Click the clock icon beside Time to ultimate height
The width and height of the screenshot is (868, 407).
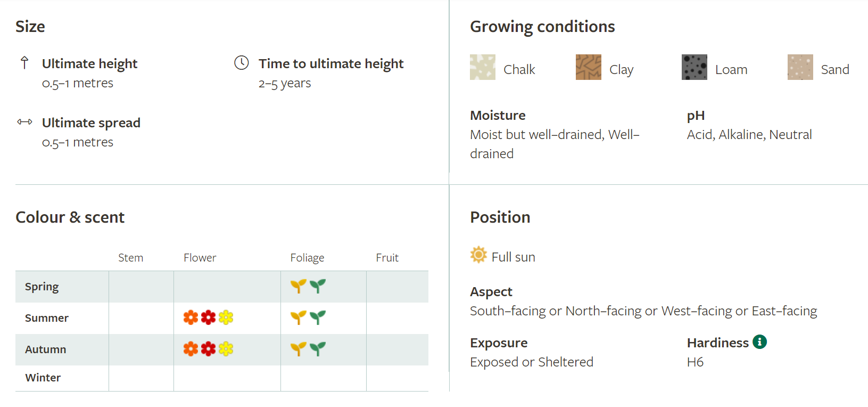(x=242, y=63)
